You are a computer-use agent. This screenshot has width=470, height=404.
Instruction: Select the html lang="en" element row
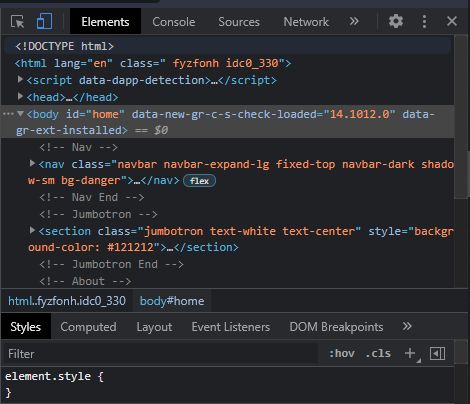[153, 63]
